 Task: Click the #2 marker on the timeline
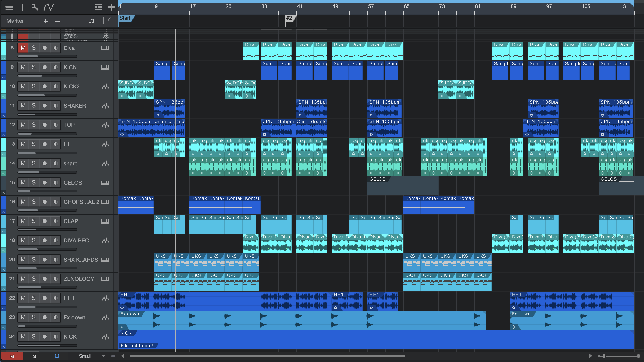pos(289,18)
